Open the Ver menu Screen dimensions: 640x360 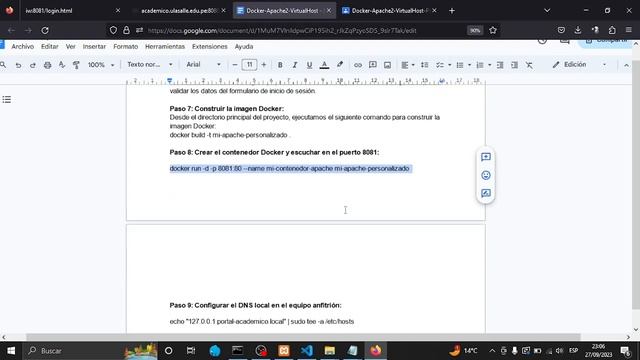click(71, 47)
